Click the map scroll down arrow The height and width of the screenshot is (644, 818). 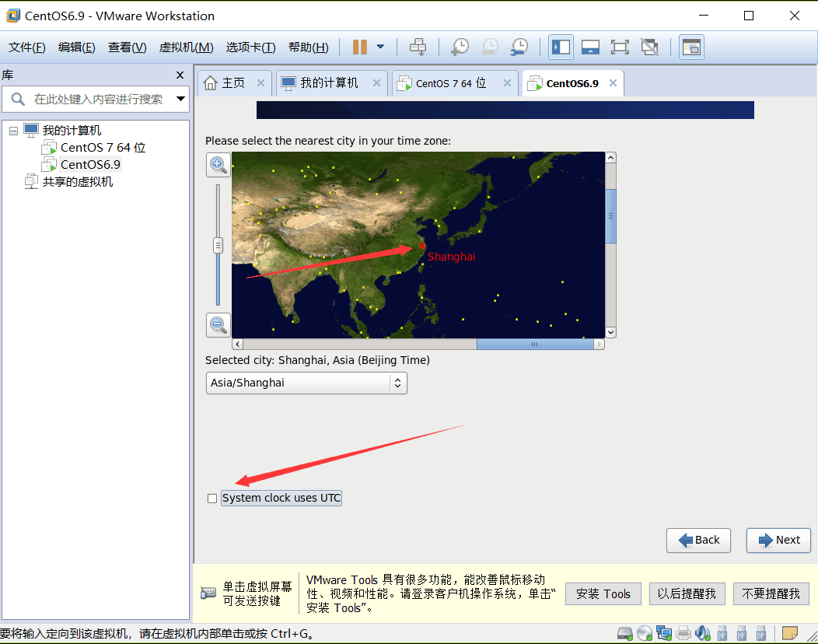(611, 332)
